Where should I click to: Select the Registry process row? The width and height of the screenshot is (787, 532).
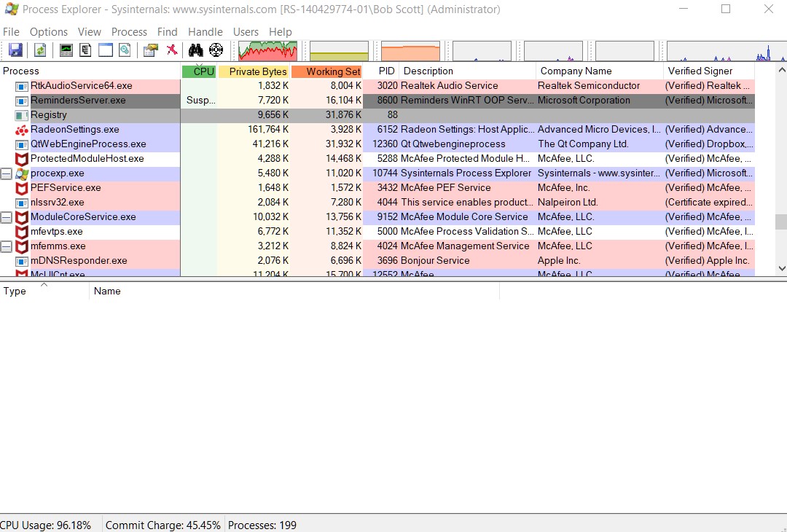377,115
